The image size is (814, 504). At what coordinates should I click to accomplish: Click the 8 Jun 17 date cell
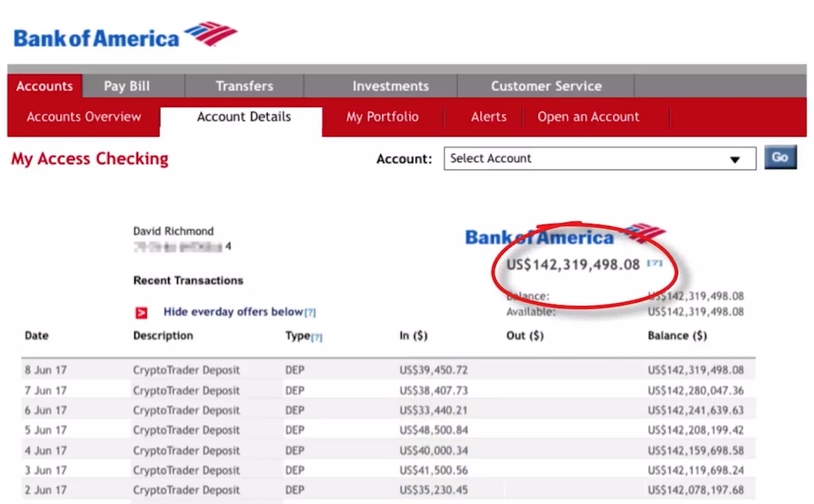click(45, 370)
